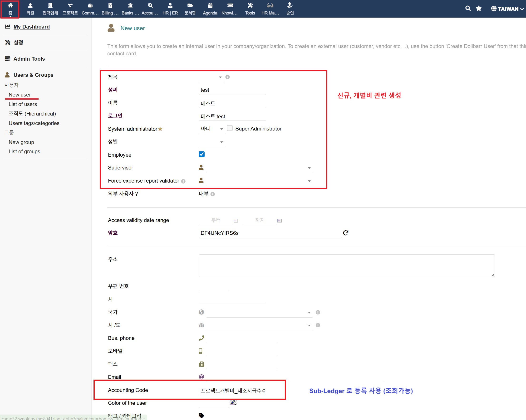
Task: Open bookmarks star icon
Action: pos(479,9)
